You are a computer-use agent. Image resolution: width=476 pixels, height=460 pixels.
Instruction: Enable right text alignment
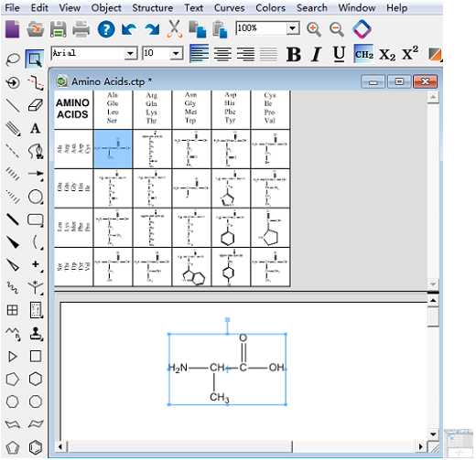point(245,54)
